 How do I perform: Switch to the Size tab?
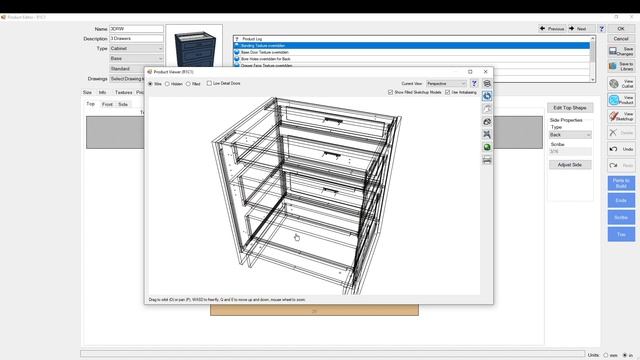point(87,93)
